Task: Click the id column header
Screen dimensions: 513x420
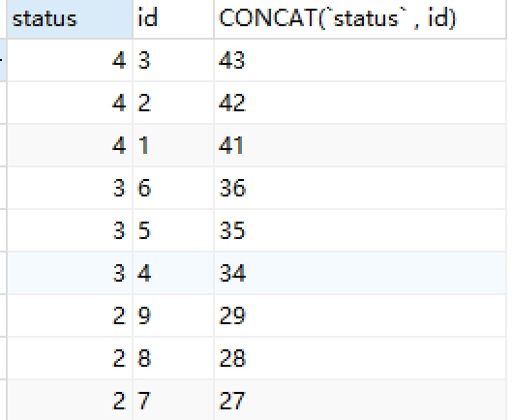Action: [173, 18]
